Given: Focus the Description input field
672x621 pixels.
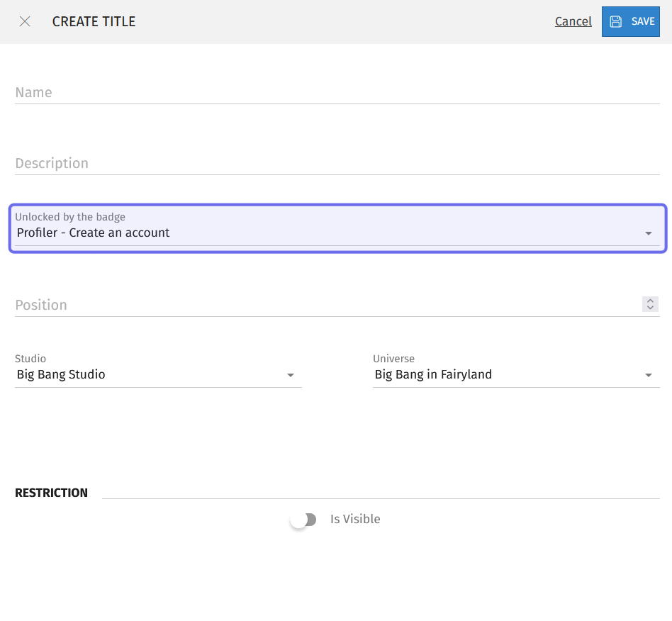Looking at the screenshot, I should click(337, 163).
